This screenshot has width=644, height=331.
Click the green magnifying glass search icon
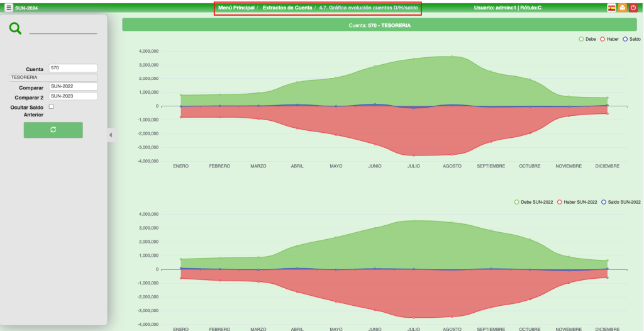pyautogui.click(x=16, y=28)
